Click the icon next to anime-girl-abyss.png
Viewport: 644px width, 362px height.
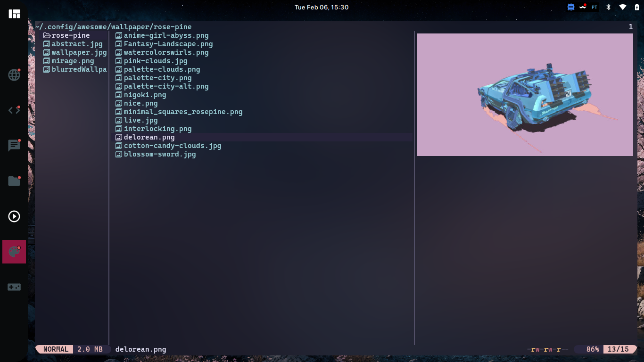(119, 35)
